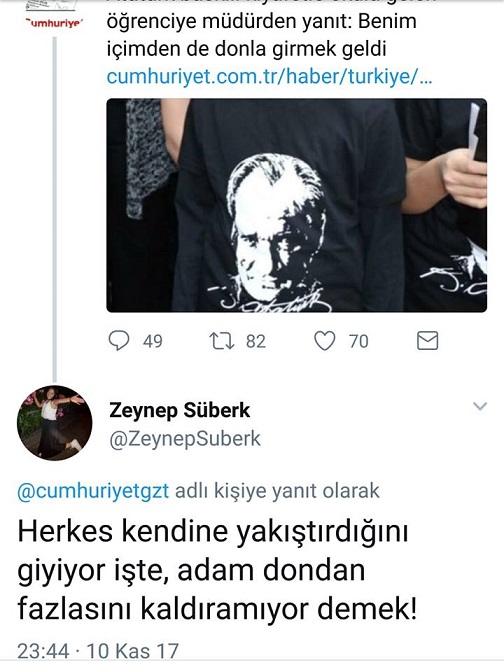
Task: Expand the chevron menu on Zeynep's tweet
Action: click(x=480, y=405)
